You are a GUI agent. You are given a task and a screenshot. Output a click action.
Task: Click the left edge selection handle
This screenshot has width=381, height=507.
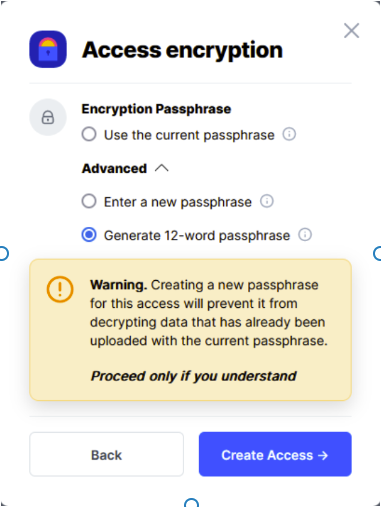tap(4, 254)
